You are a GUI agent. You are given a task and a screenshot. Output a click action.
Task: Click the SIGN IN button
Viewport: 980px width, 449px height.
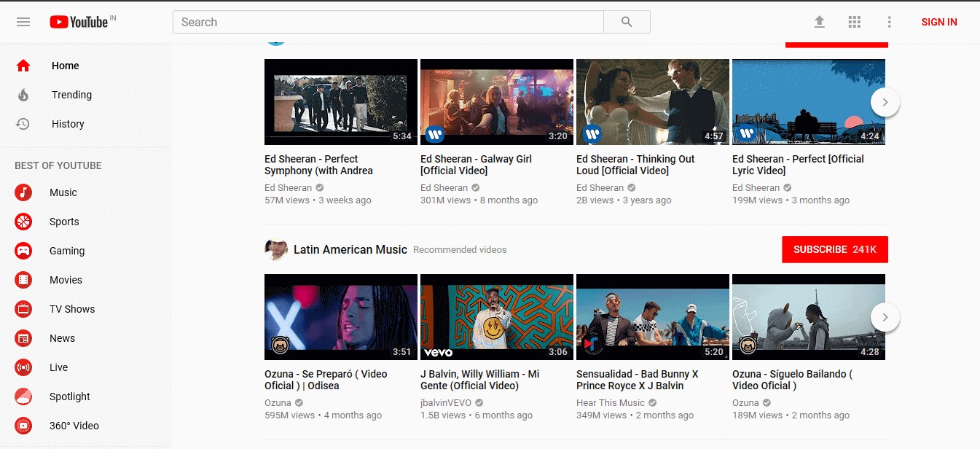(x=939, y=22)
